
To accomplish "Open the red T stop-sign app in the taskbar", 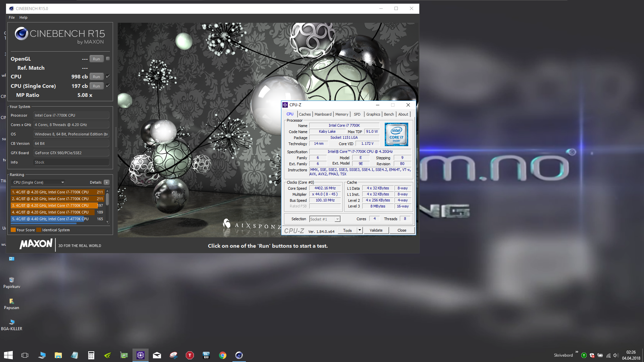I will click(x=190, y=355).
